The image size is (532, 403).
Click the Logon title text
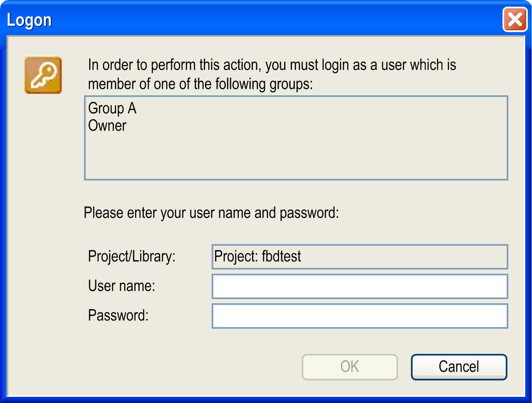coord(29,20)
